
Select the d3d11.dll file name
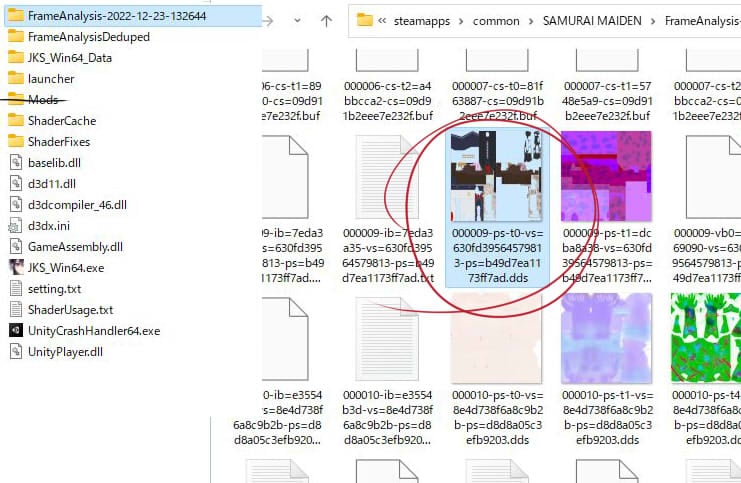[x=52, y=183]
